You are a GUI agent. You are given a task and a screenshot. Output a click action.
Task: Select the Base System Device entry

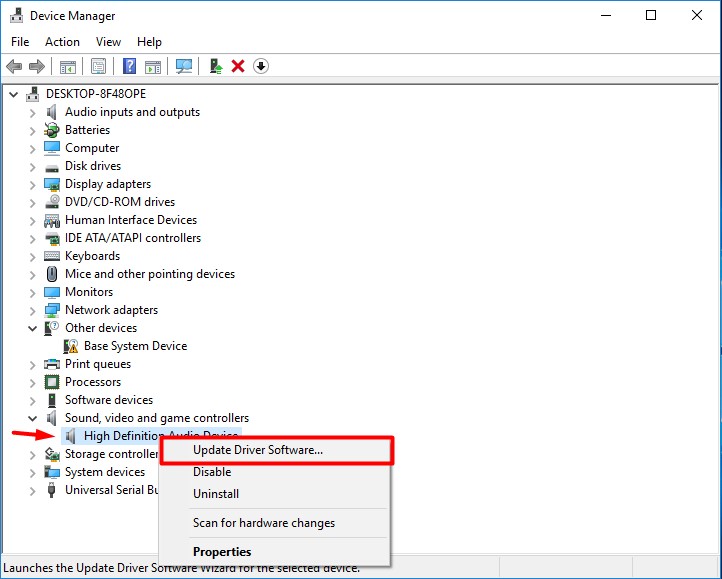coord(135,346)
